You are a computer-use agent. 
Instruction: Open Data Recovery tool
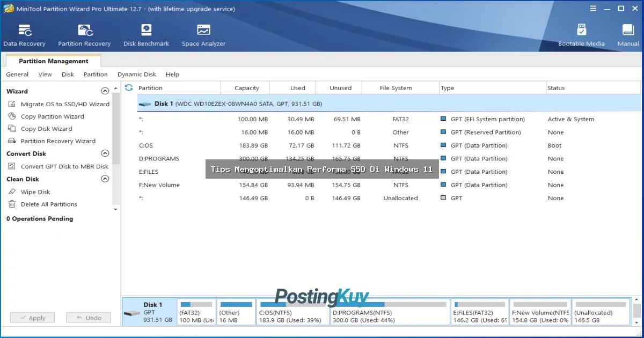coord(24,35)
